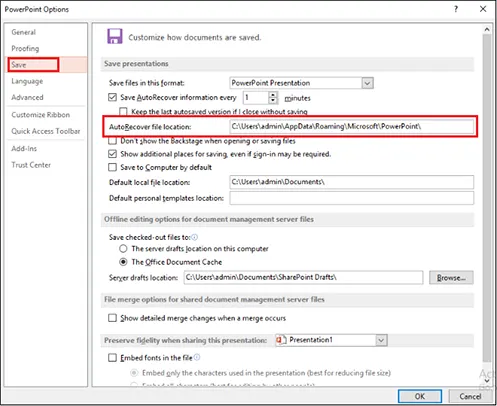Click the purple floppy disk save icon
Image resolution: width=497 pixels, height=406 pixels.
point(115,36)
